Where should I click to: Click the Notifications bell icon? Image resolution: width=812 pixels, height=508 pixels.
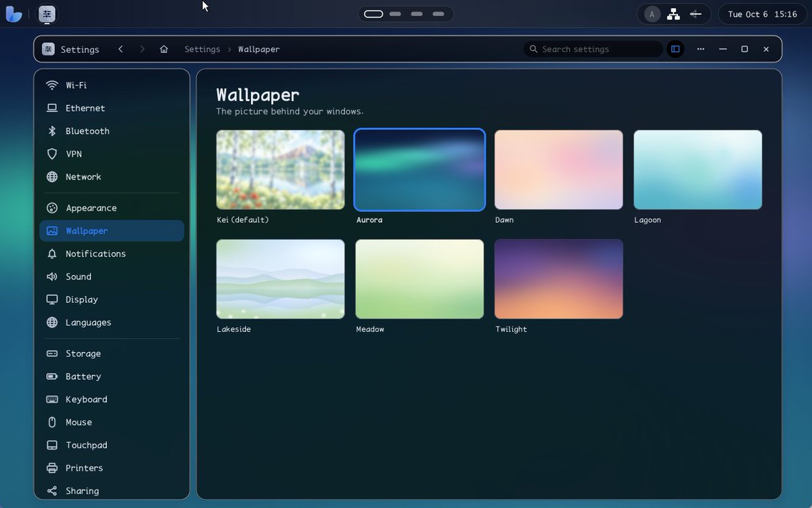coord(52,254)
